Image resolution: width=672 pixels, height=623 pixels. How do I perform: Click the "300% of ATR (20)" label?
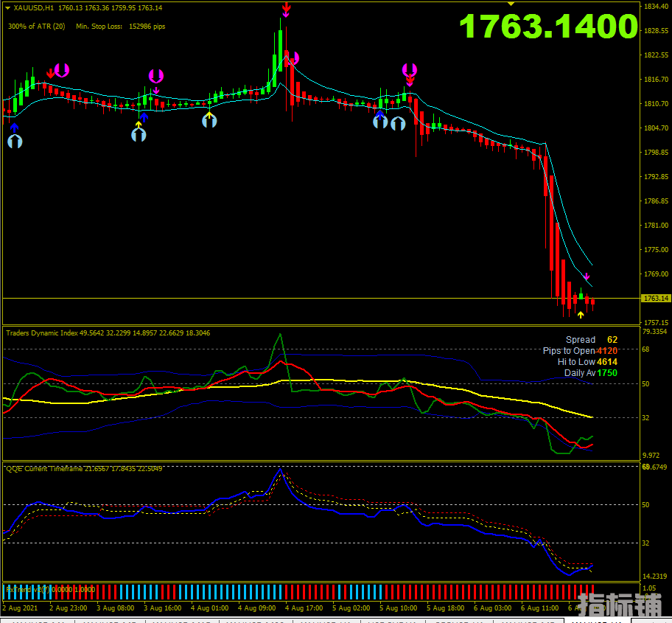[36, 26]
